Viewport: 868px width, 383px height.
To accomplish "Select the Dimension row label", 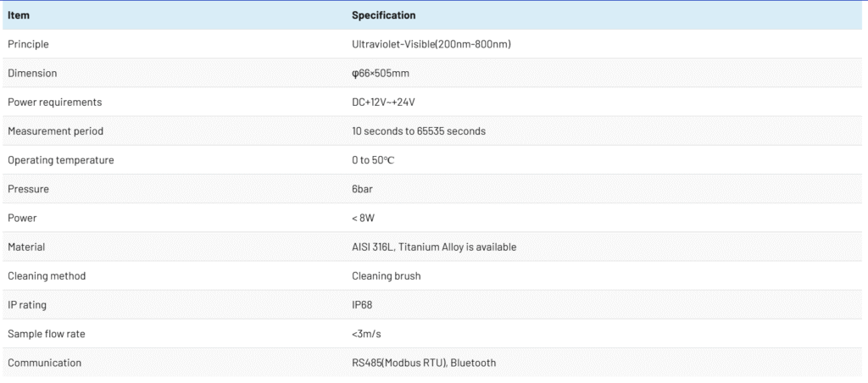I will (x=32, y=73).
